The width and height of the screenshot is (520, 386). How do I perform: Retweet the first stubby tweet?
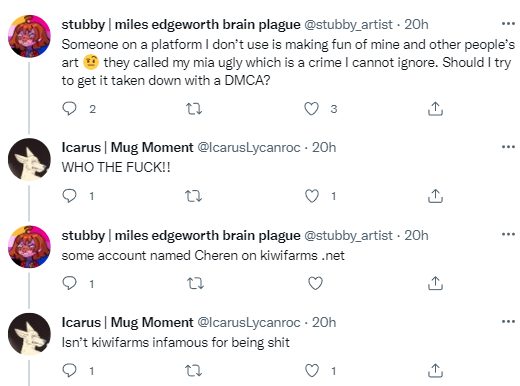pyautogui.click(x=194, y=109)
